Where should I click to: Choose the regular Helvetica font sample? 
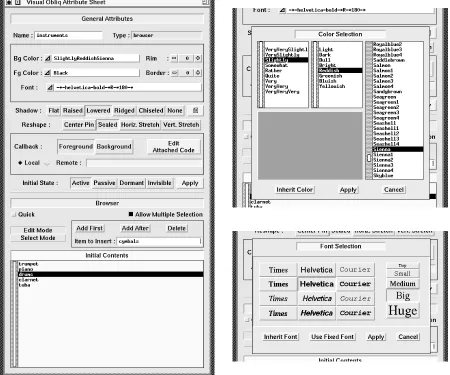(x=316, y=270)
